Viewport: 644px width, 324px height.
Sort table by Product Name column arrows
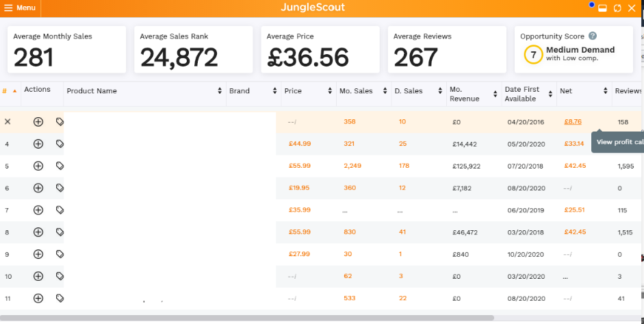click(x=220, y=91)
